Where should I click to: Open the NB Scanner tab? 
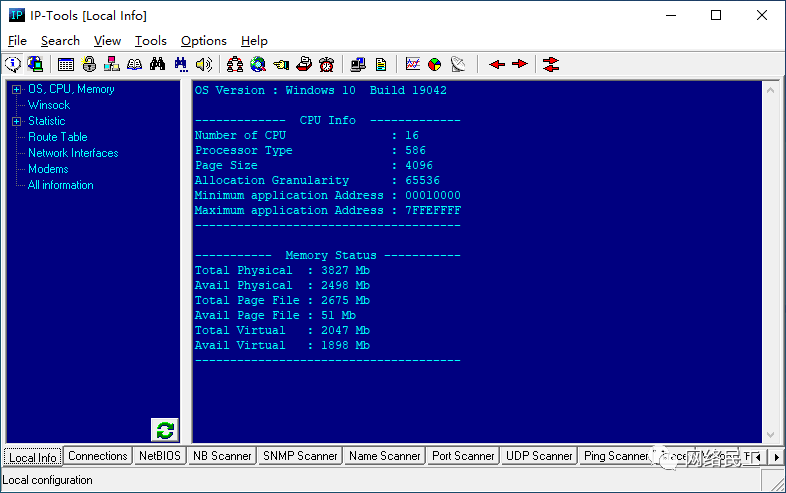pos(222,456)
